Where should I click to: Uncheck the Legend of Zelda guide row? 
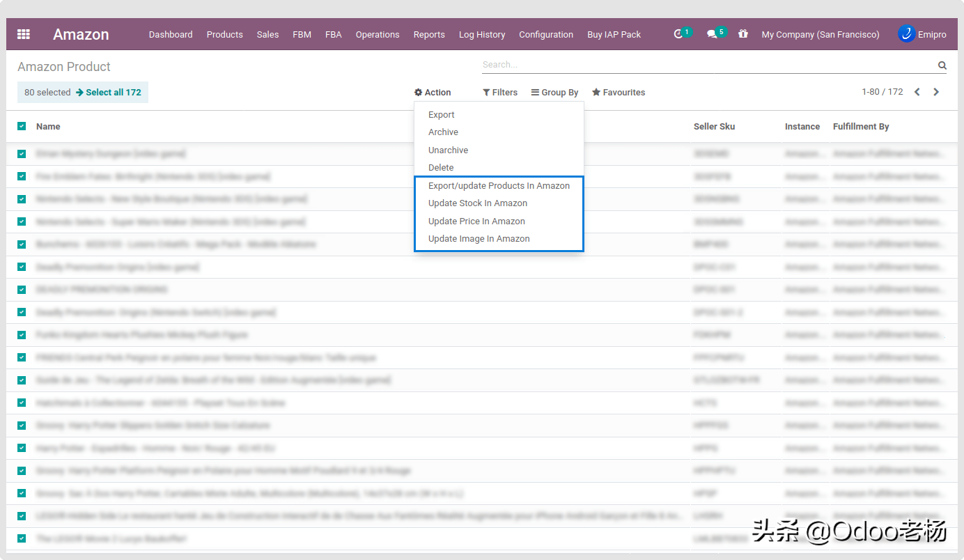click(22, 380)
